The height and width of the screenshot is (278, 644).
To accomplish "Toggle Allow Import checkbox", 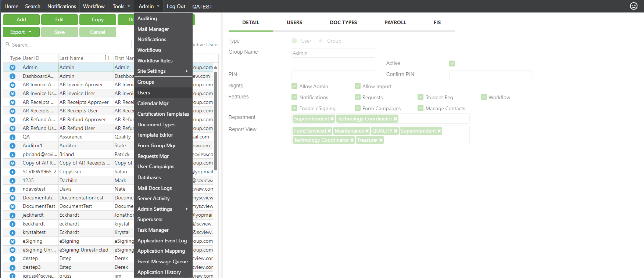I will point(358,86).
